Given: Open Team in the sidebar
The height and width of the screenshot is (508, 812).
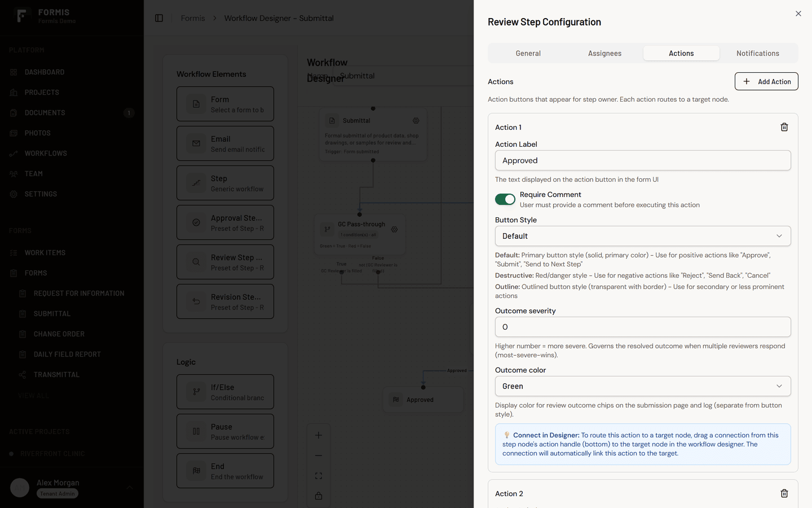Looking at the screenshot, I should (72, 174).
